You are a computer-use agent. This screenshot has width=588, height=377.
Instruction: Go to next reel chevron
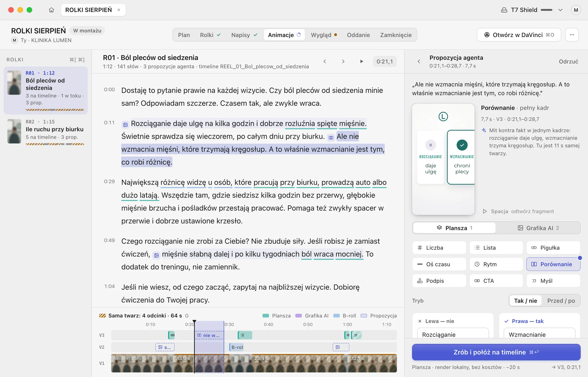click(343, 62)
